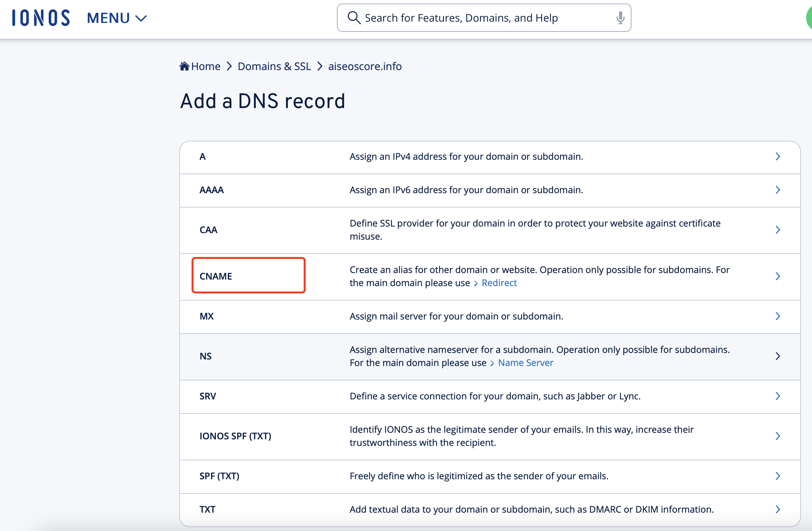
Task: Open the MENU dropdown
Action: coord(117,18)
